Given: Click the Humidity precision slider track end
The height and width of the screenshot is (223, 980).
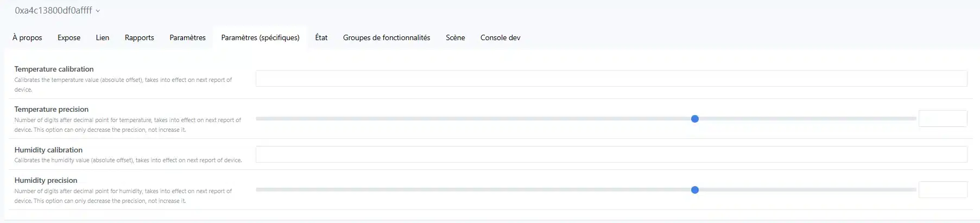Looking at the screenshot, I should (x=914, y=190).
